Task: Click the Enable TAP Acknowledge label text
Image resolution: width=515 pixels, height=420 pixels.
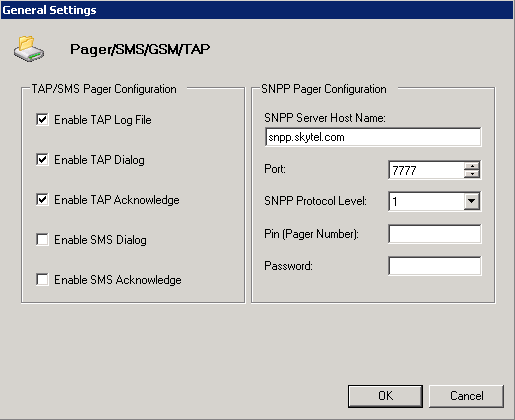Action: click(x=117, y=200)
